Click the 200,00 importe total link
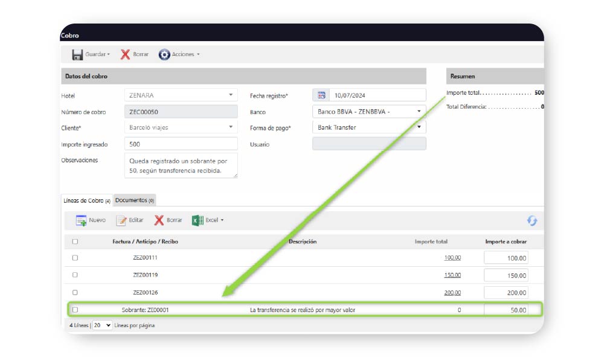 pyautogui.click(x=452, y=292)
